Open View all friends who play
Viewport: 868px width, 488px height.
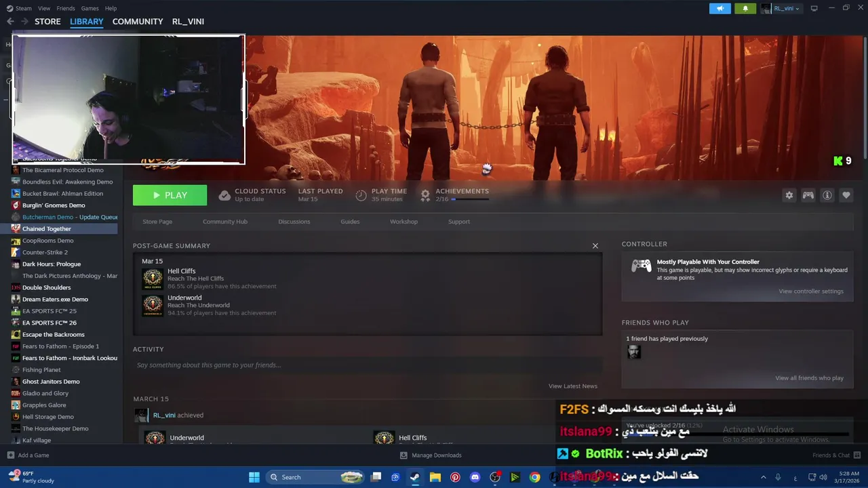810,378
